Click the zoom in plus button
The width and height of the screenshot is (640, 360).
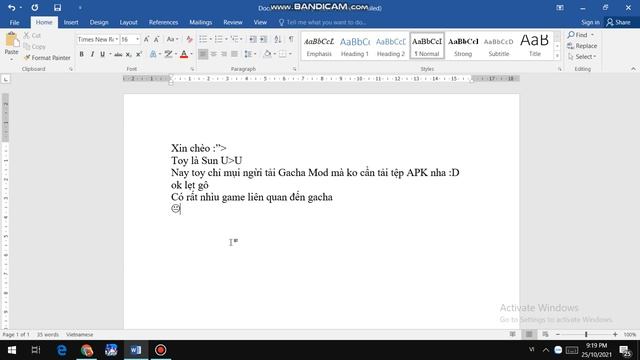(x=615, y=335)
